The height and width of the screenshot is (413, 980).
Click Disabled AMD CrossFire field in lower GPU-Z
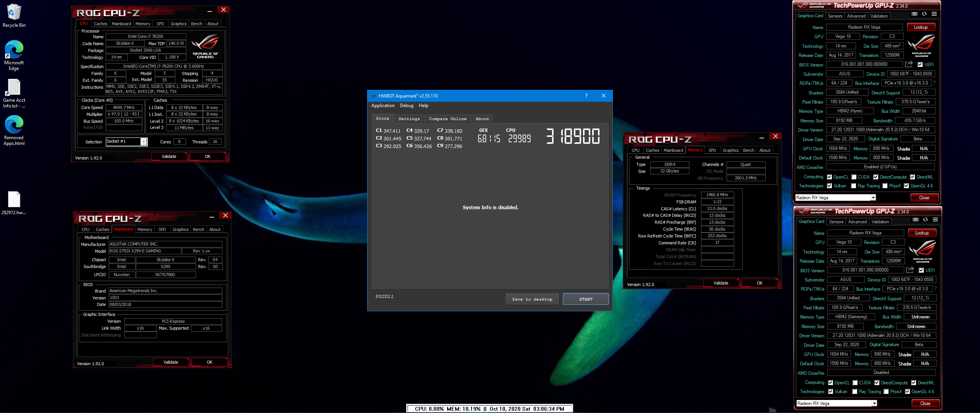click(881, 372)
